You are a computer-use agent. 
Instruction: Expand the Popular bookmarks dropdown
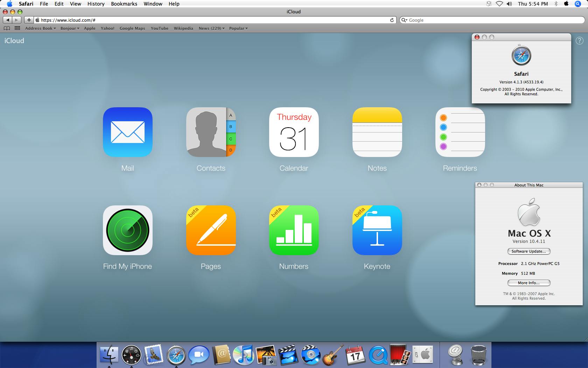coord(238,28)
